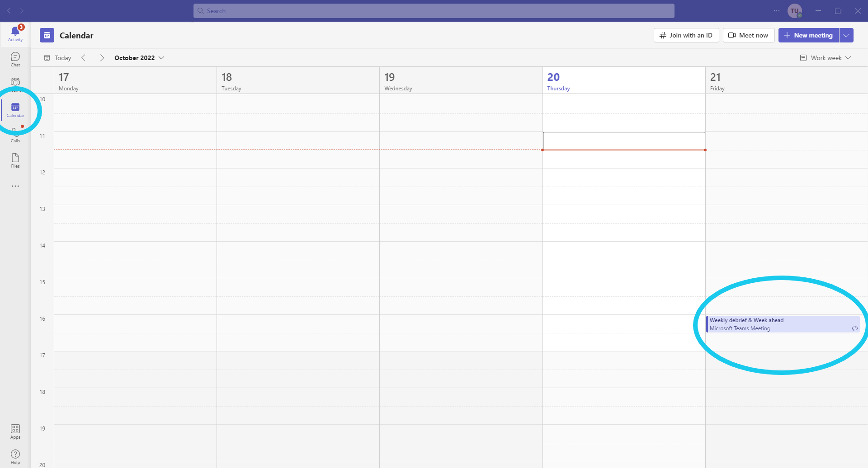
Task: Open Apps in the sidebar
Action: pyautogui.click(x=15, y=431)
